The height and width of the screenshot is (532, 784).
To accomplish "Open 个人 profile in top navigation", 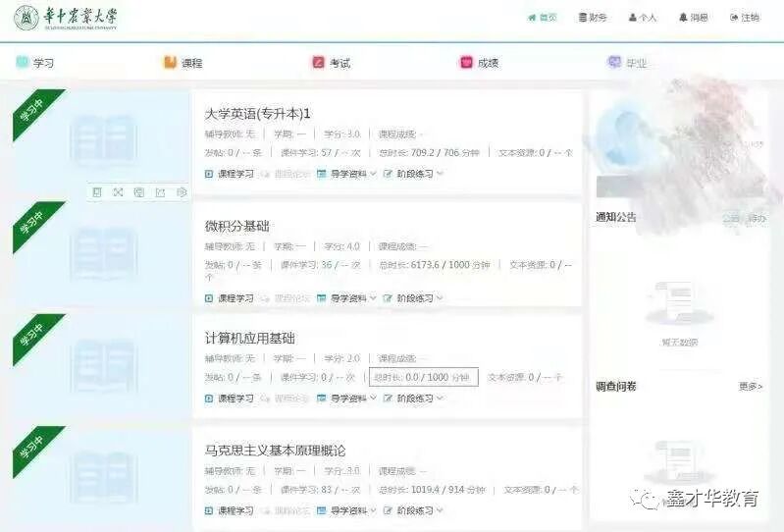I will pos(643,18).
